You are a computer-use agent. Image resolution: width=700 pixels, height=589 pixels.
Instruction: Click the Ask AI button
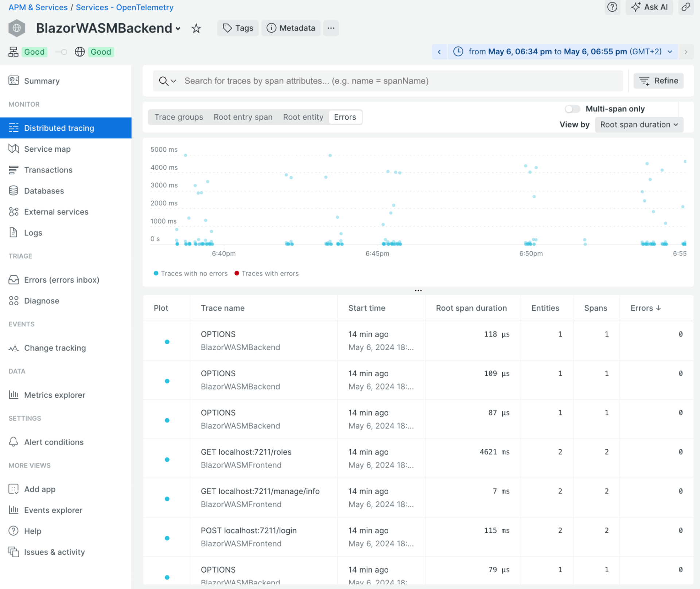point(649,7)
